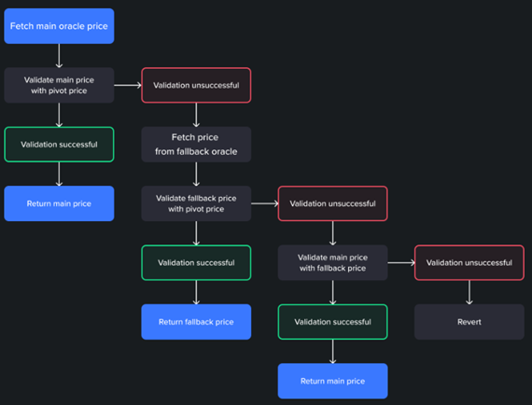Image resolution: width=532 pixels, height=405 pixels.
Task: Select Validation unsuccessful box above Fetch price from fallback oracle
Action: (x=196, y=85)
